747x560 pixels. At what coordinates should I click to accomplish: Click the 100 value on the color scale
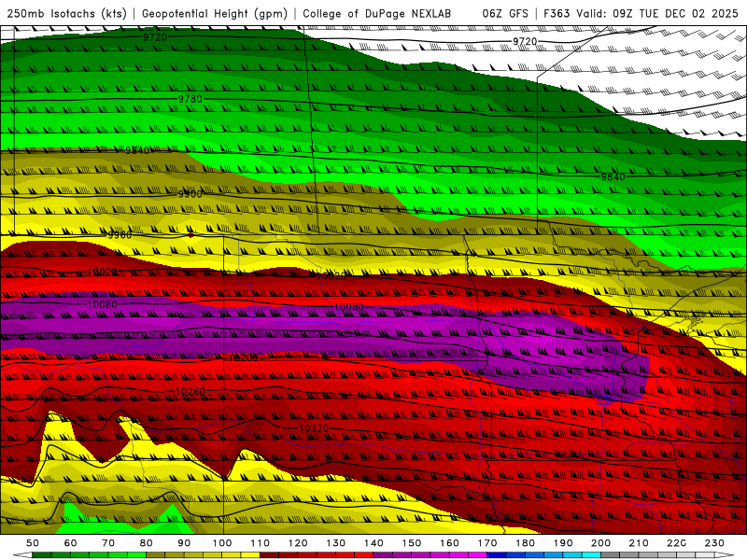click(222, 543)
